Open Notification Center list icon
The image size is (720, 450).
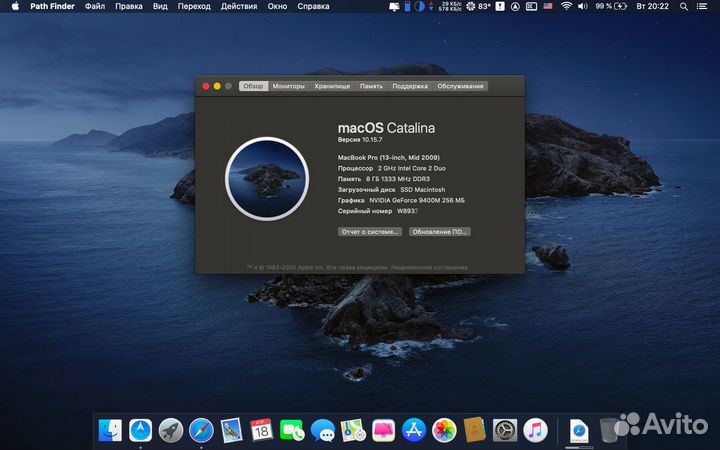click(702, 6)
